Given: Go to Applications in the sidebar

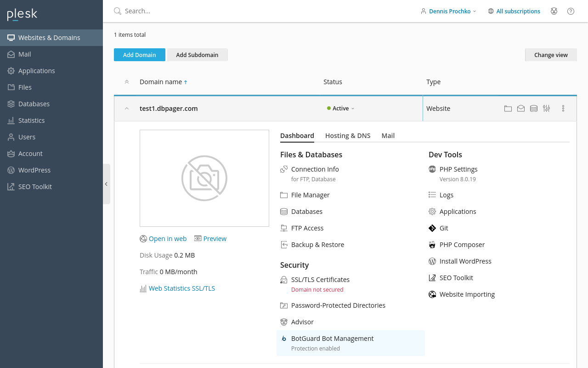Looking at the screenshot, I should click(x=51, y=71).
